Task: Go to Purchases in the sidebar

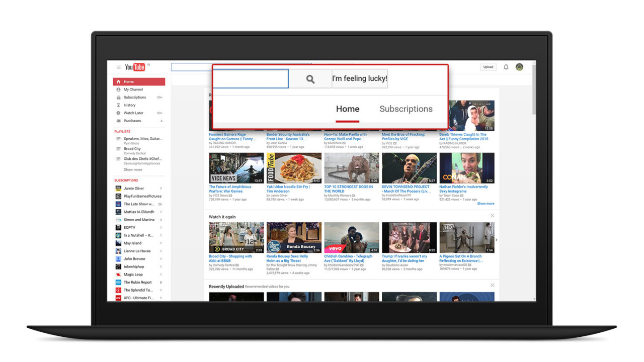Action: click(132, 121)
